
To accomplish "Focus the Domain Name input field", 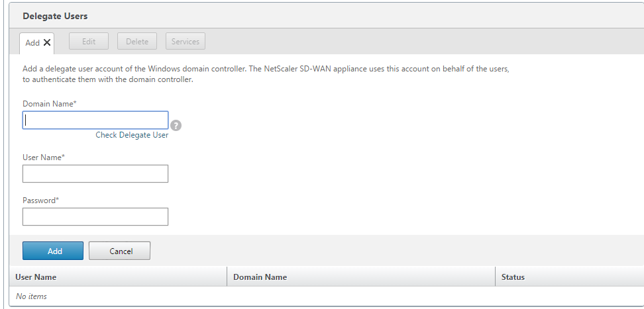I will coord(95,120).
